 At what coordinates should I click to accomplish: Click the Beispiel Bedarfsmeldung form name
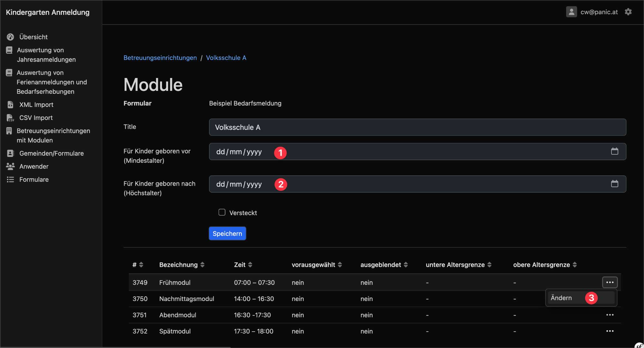pos(245,103)
